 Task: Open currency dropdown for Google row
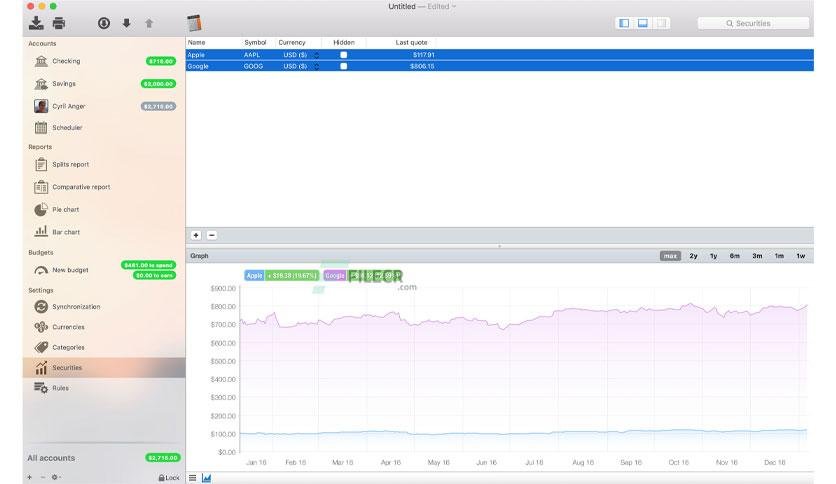pyautogui.click(x=316, y=66)
